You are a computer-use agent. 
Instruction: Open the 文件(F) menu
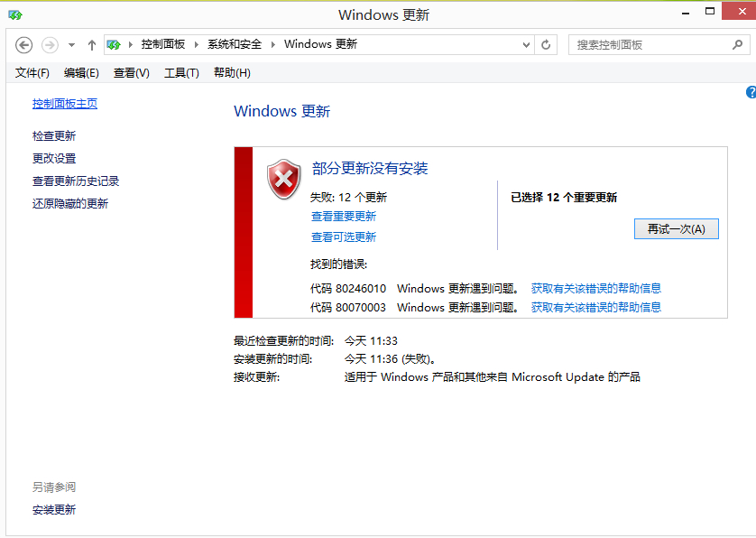click(x=32, y=73)
